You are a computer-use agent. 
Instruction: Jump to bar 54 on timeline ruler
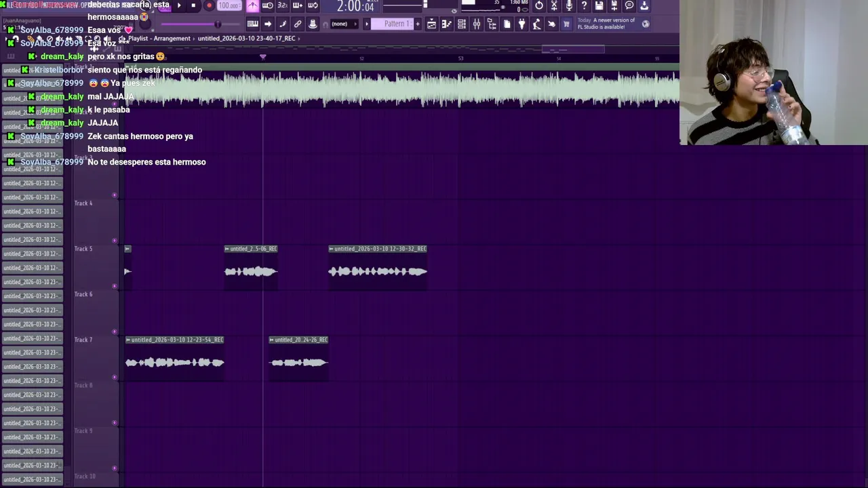click(559, 58)
